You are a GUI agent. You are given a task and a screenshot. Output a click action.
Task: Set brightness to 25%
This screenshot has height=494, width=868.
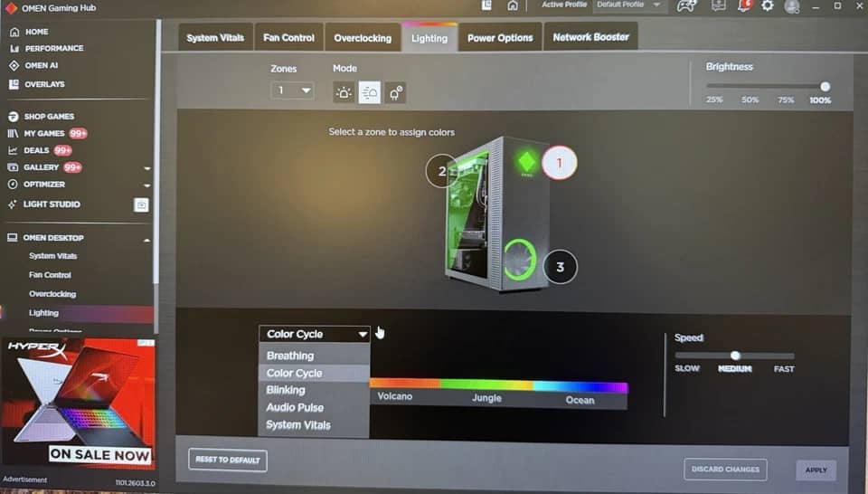[714, 100]
